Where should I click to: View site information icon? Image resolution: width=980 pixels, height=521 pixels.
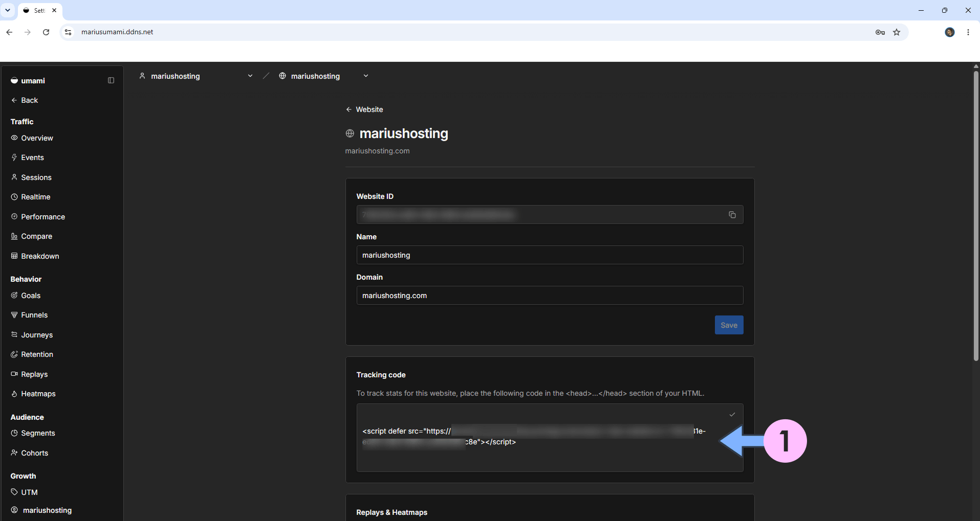[x=68, y=32]
